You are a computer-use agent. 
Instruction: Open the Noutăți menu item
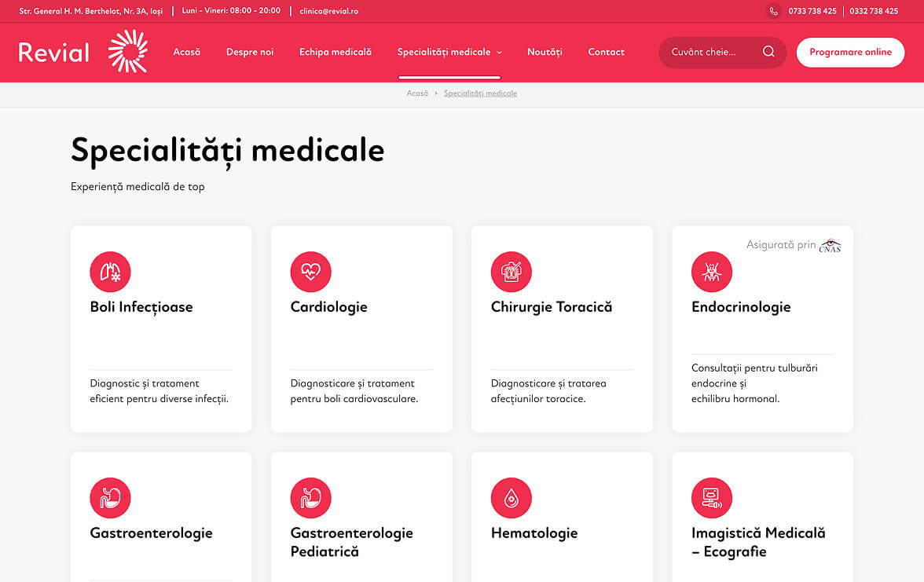click(x=544, y=52)
